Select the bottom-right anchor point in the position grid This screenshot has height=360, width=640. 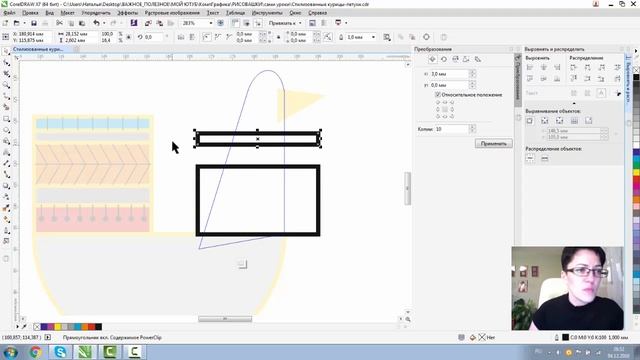(452, 116)
